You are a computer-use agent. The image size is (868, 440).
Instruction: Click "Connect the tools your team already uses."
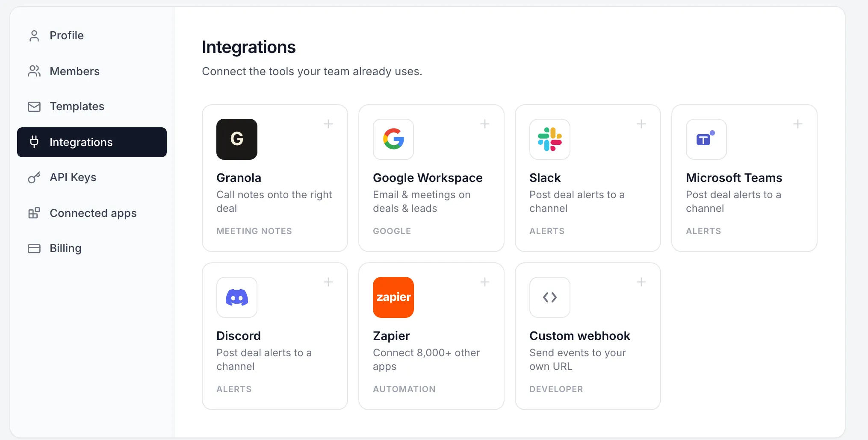(x=312, y=71)
